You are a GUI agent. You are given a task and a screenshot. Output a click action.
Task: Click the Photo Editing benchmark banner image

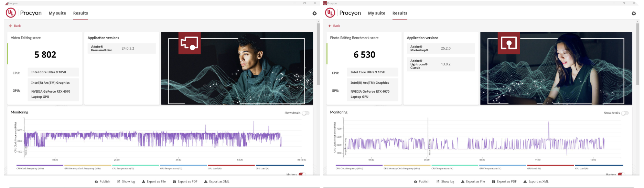tap(556, 68)
